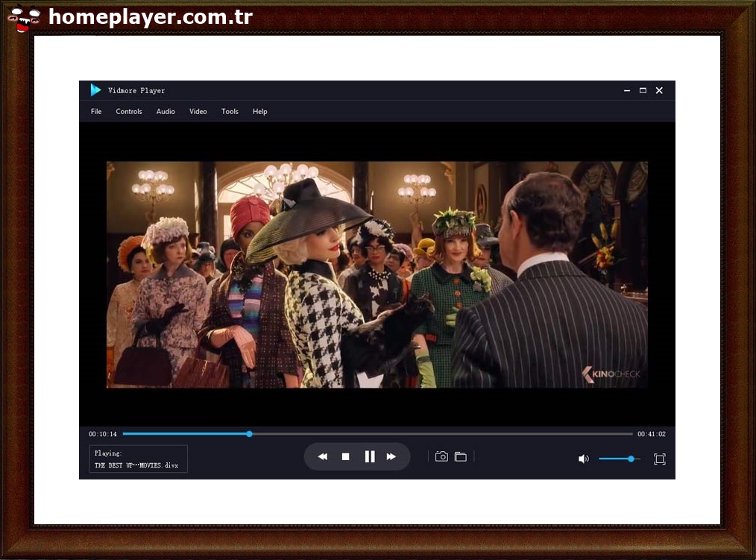The width and height of the screenshot is (756, 560).
Task: Rewind playback with the double-left-arrow icon
Action: point(322,456)
